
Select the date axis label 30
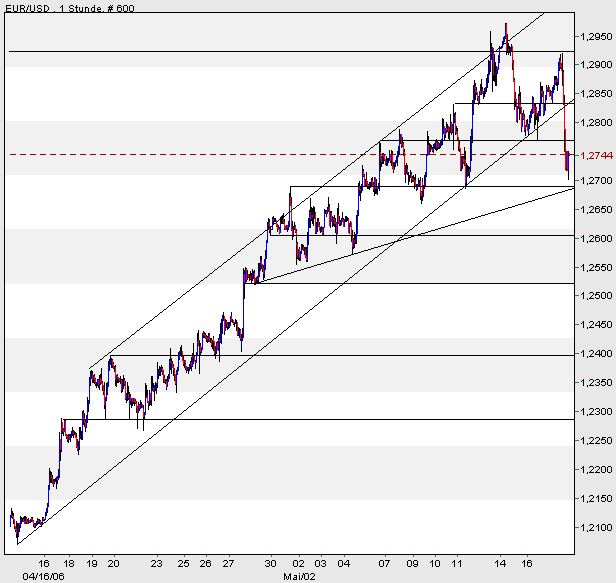tap(270, 564)
